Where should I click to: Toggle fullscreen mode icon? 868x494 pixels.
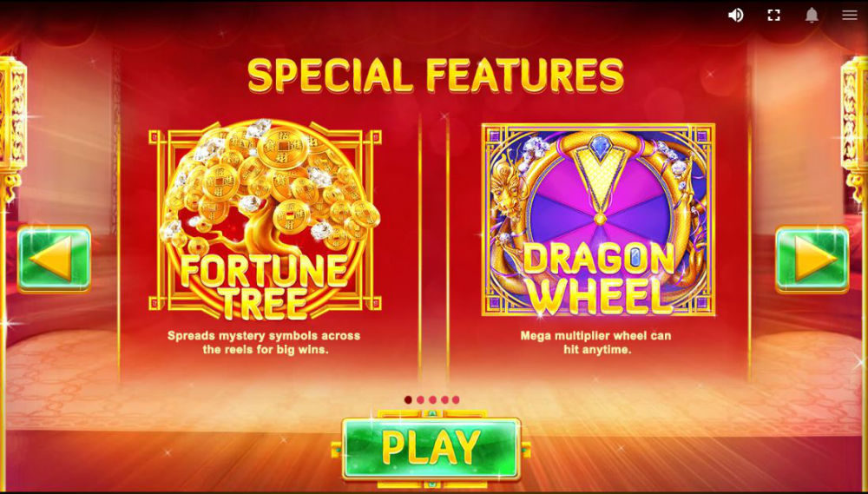coord(774,15)
